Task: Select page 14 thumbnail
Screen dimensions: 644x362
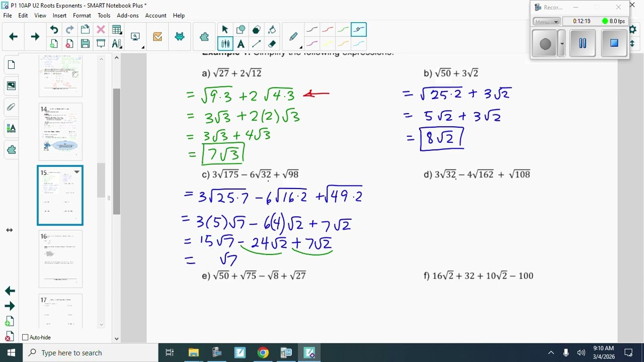Action: pos(60,132)
